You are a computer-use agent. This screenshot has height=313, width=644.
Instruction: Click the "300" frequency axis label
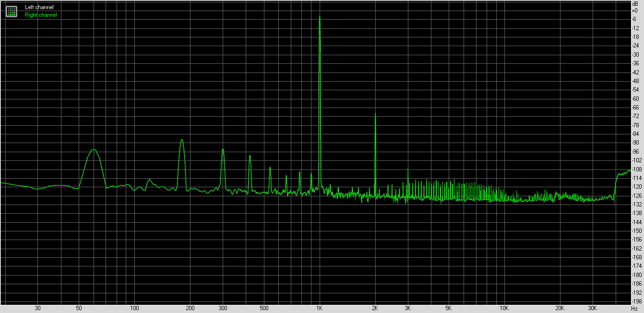coord(223,308)
